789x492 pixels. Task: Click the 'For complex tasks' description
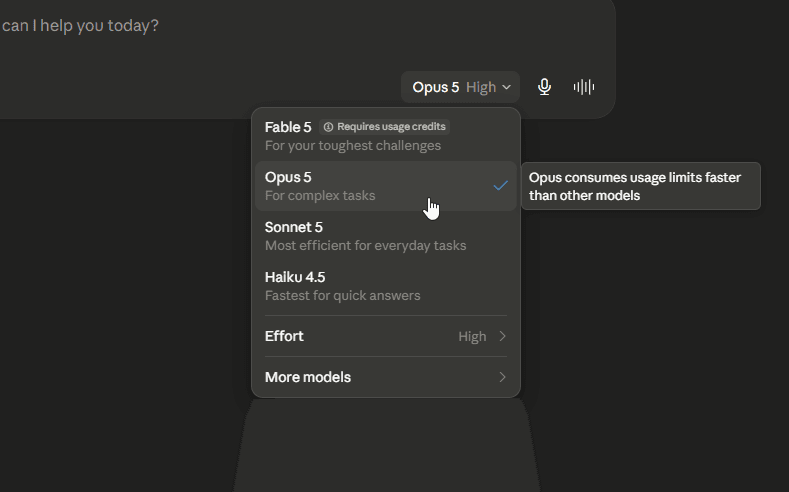(x=320, y=196)
